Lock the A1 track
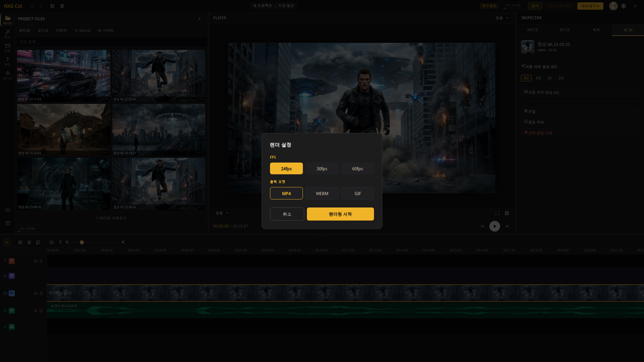644x362 pixels. tap(41, 311)
